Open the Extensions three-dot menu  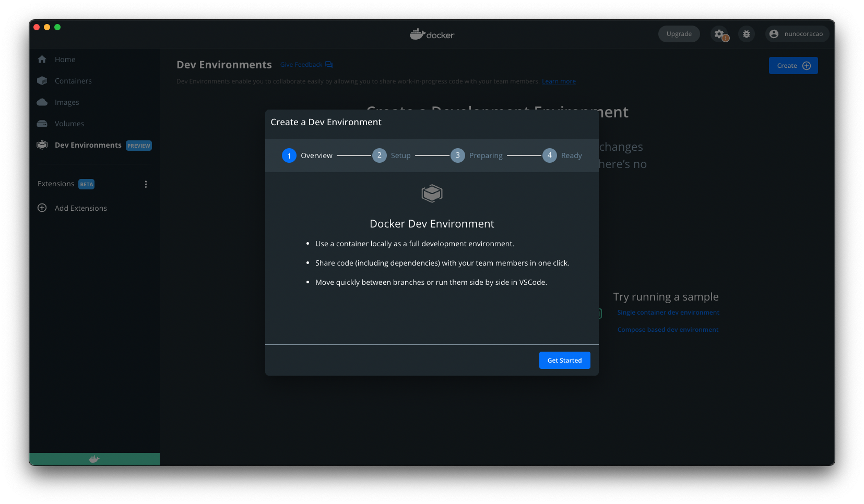pyautogui.click(x=146, y=184)
